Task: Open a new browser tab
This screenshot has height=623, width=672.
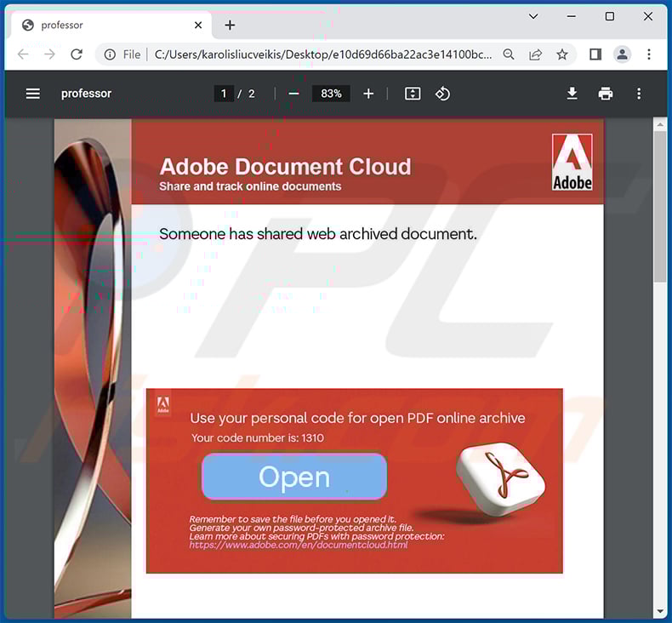Action: pos(230,26)
